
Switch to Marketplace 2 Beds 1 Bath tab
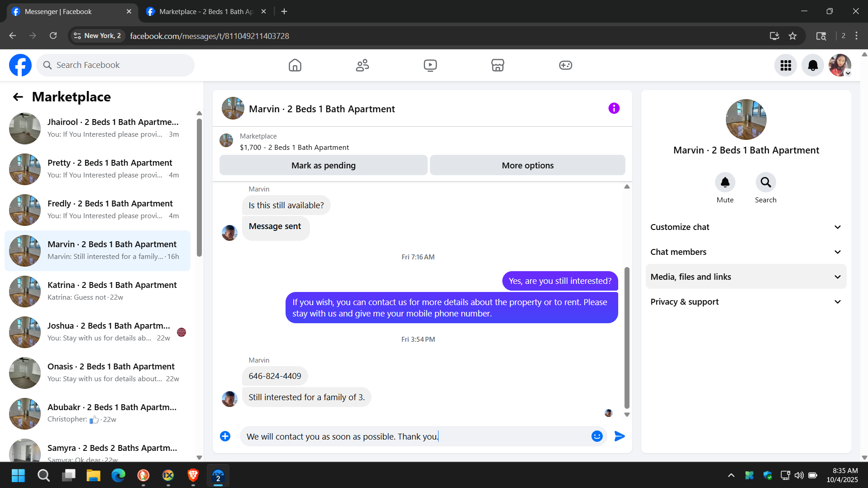[206, 12]
